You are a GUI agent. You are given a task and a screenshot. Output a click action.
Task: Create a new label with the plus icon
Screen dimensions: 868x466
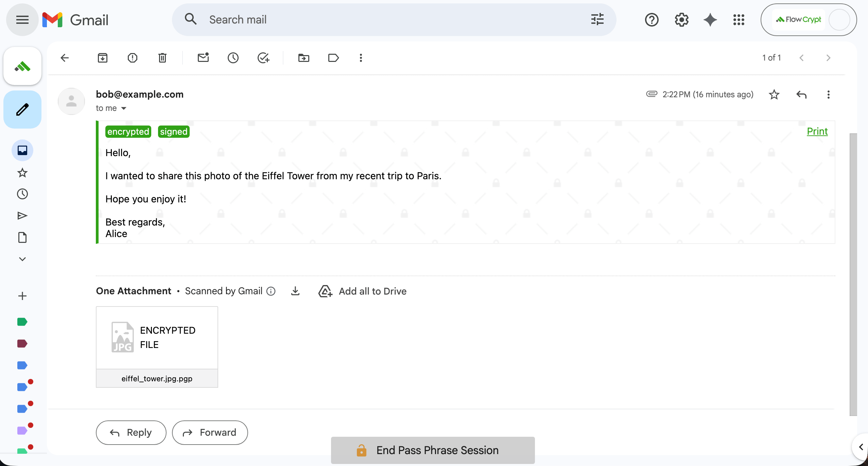tap(22, 296)
